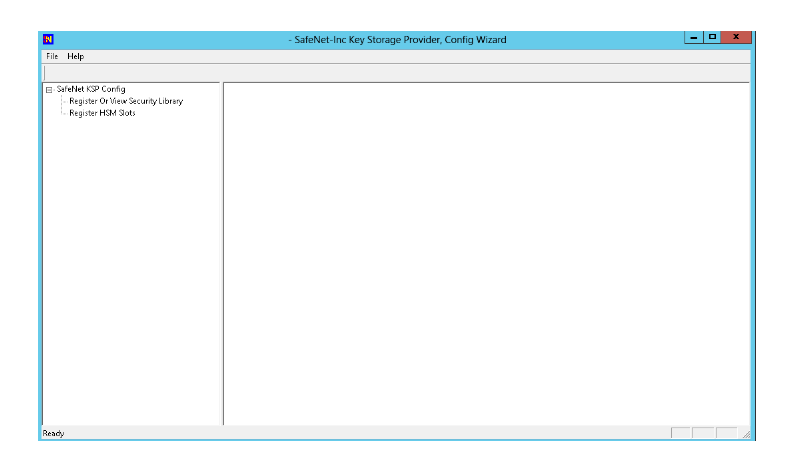Open the Help menu
Image resolution: width=794 pixels, height=474 pixels.
[75, 56]
